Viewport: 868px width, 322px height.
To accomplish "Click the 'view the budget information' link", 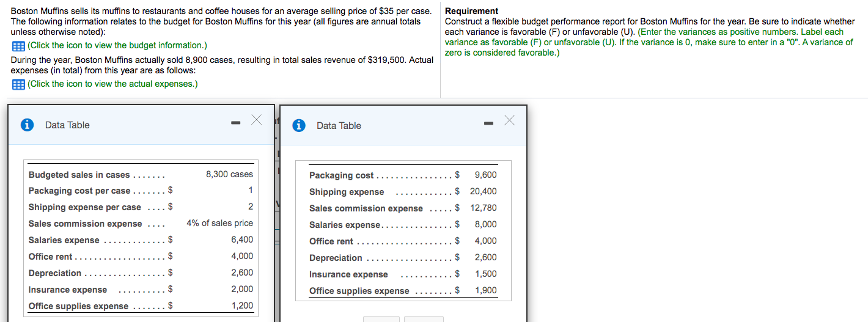I will click(117, 45).
